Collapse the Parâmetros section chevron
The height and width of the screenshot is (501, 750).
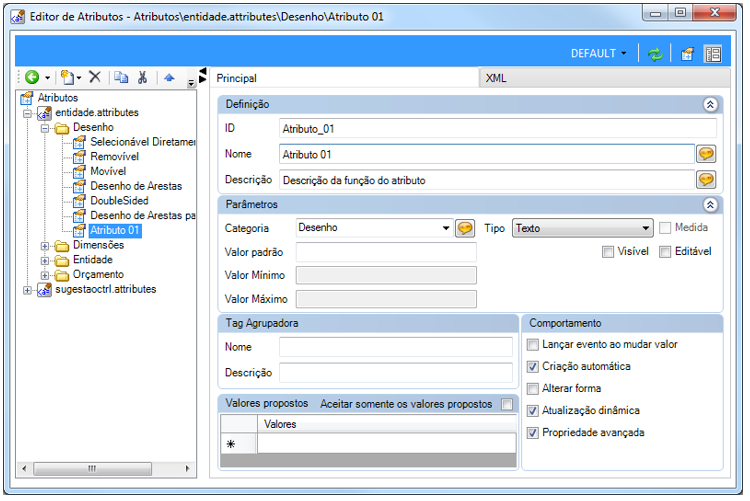click(710, 205)
